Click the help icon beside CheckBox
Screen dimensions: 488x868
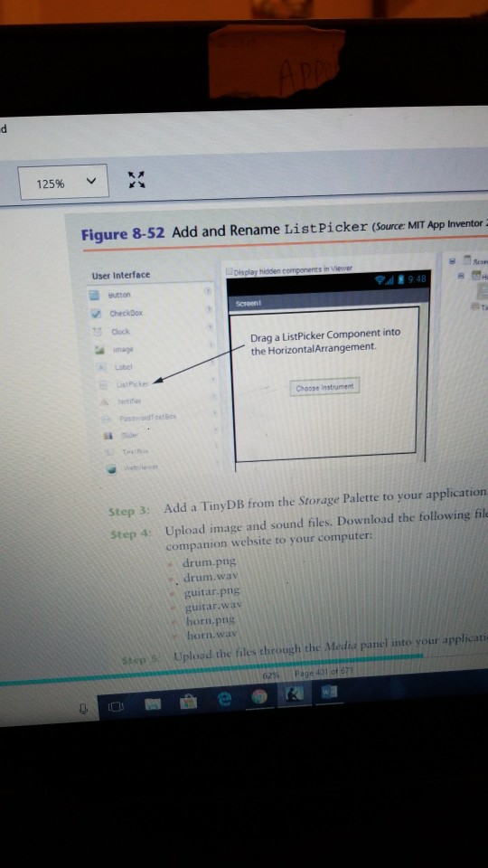click(210, 309)
